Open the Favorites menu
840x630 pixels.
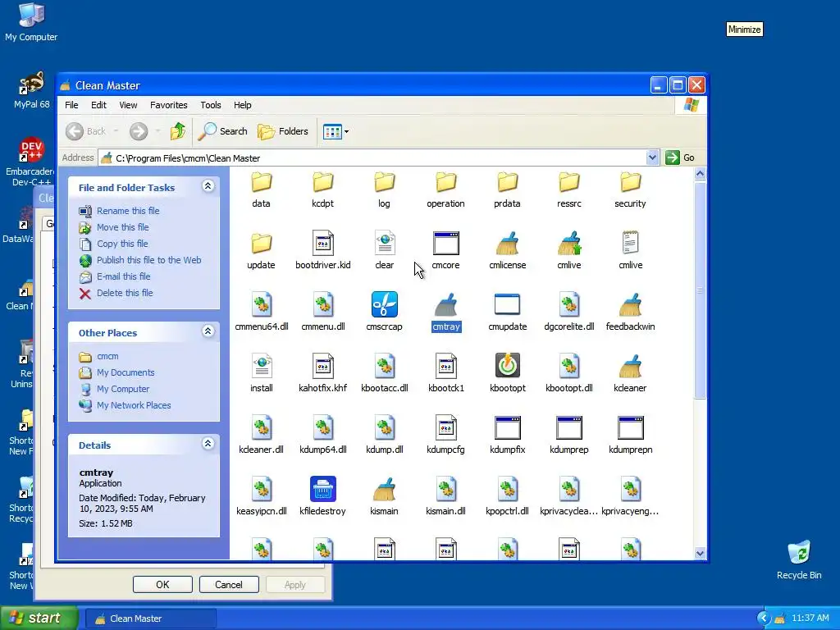pos(169,105)
